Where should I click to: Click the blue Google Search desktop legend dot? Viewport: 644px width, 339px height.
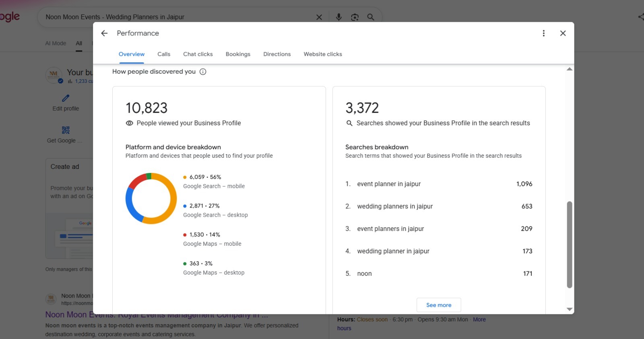pos(185,206)
